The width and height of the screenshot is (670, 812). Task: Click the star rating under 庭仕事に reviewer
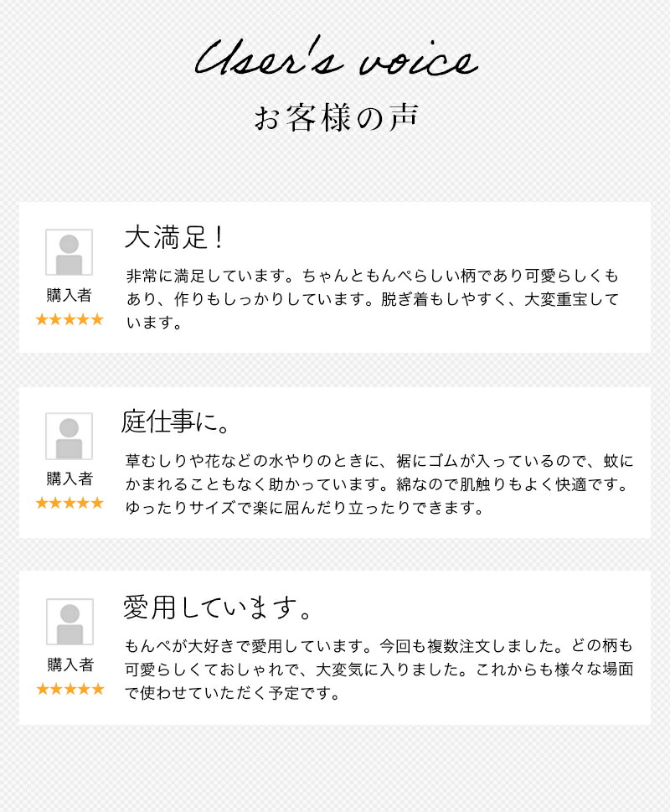click(x=70, y=503)
